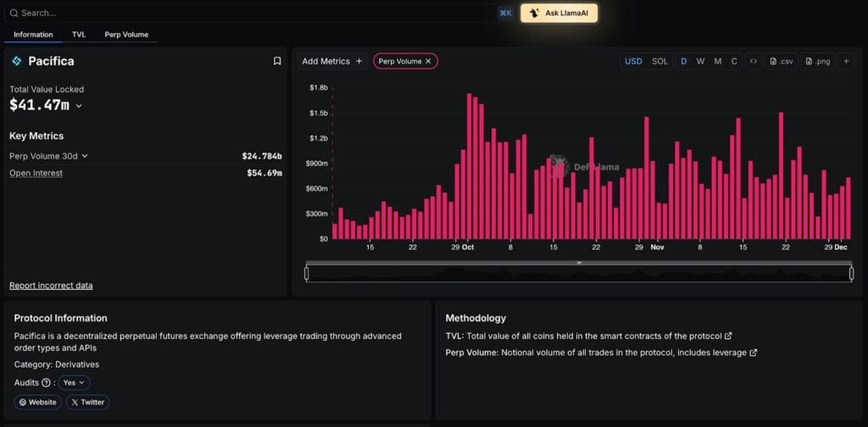Click the left handle of chart range slider
The height and width of the screenshot is (427, 868).
coord(306,273)
